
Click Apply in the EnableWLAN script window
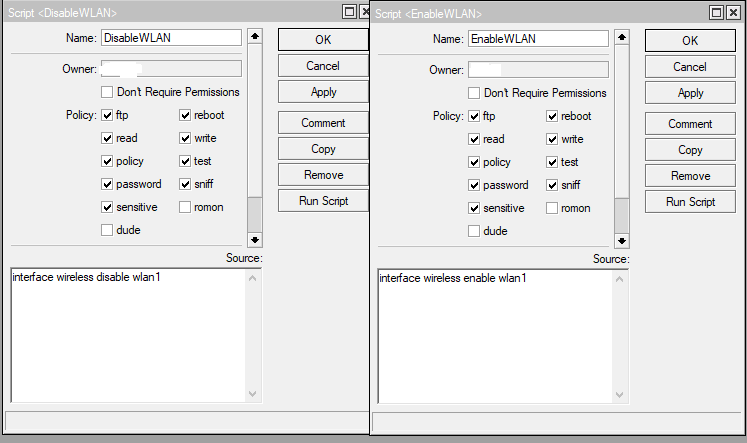690,93
